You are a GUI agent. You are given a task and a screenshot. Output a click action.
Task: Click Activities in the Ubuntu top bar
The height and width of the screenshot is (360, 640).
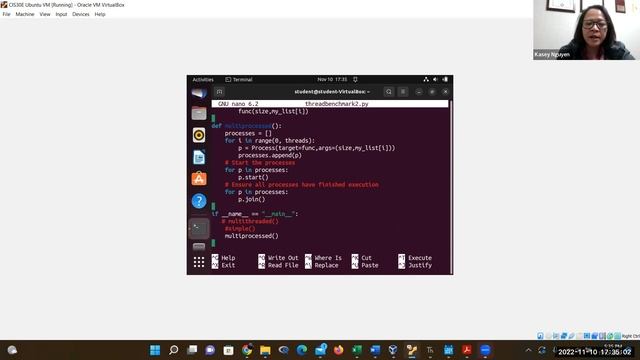coord(203,80)
